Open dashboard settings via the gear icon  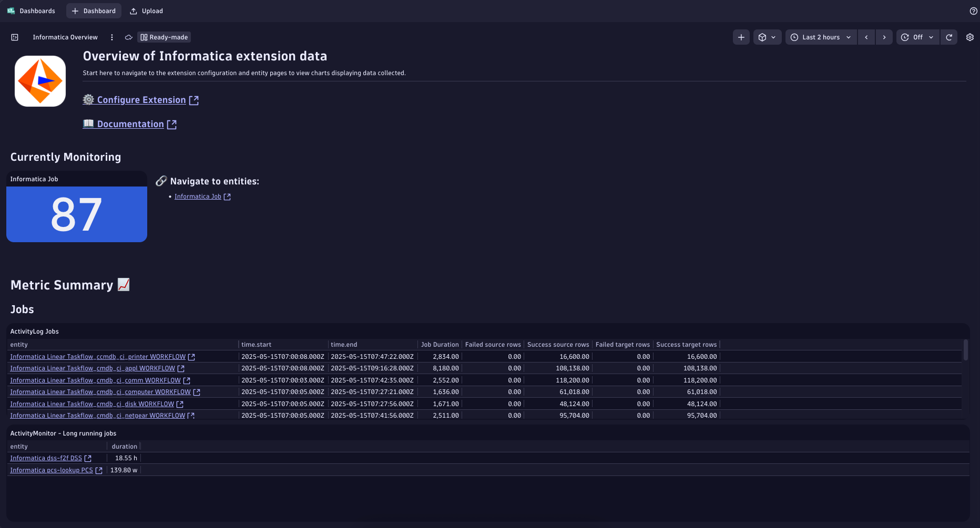point(970,37)
